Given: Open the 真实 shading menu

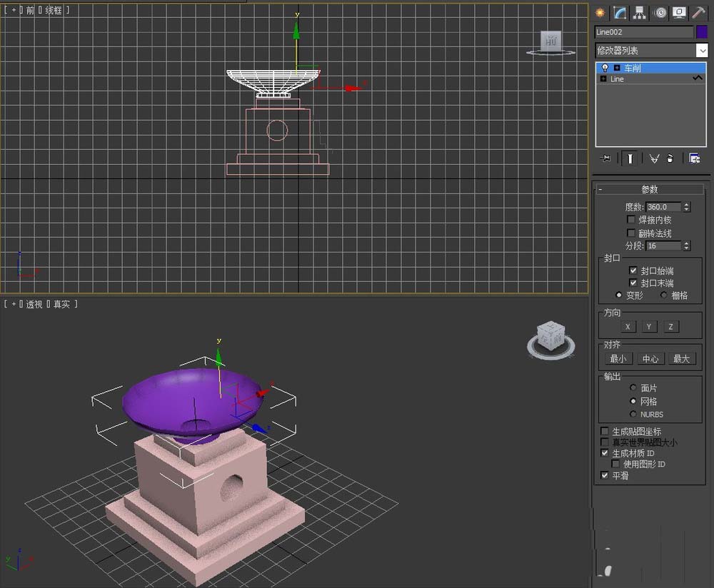Looking at the screenshot, I should (x=62, y=304).
